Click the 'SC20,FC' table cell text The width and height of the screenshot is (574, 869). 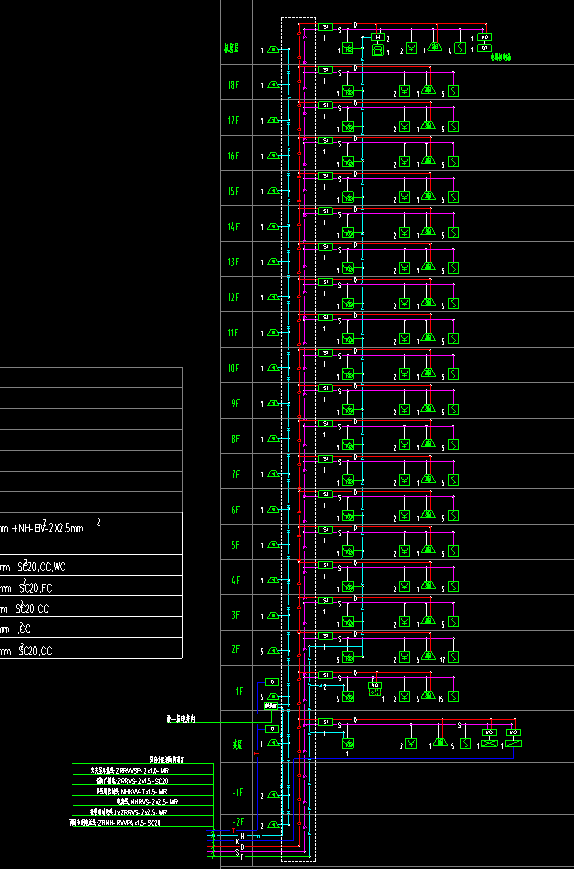point(35,588)
